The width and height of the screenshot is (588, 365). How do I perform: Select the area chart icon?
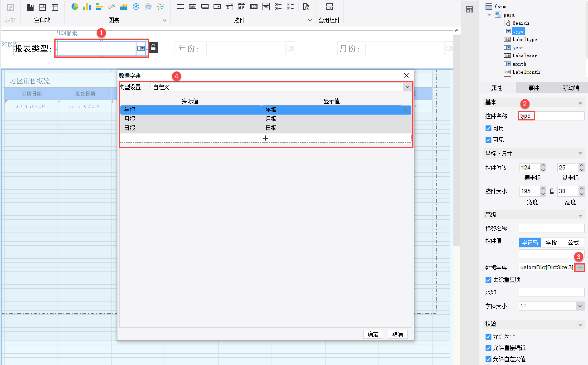click(124, 7)
